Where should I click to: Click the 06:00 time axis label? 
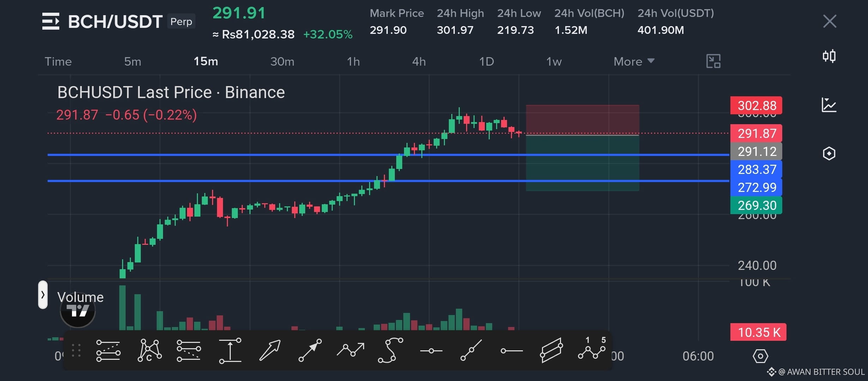[x=698, y=356]
